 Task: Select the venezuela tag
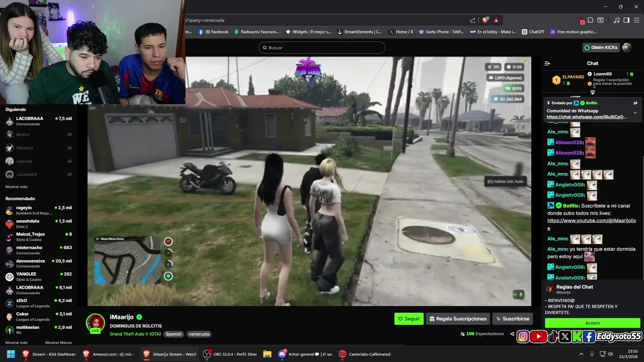tap(199, 334)
